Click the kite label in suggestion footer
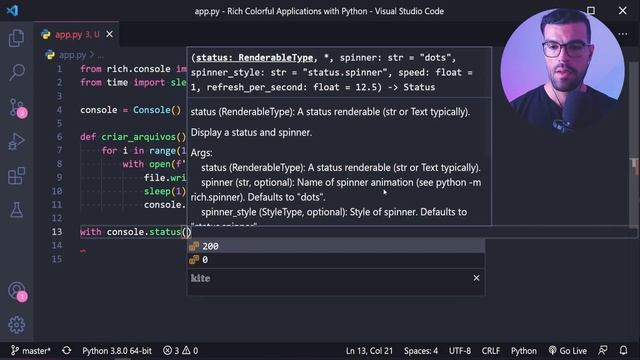Screen dimensions: 640x360 tap(200, 278)
